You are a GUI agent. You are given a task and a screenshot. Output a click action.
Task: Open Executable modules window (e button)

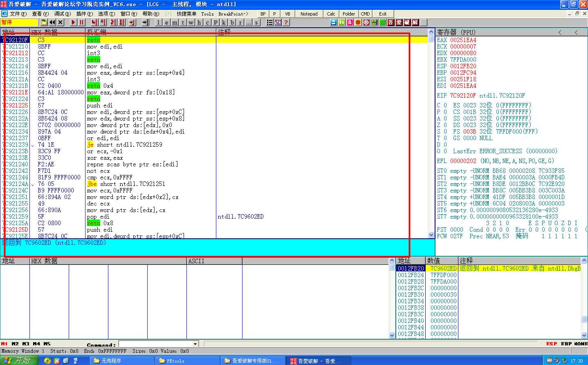(x=166, y=22)
